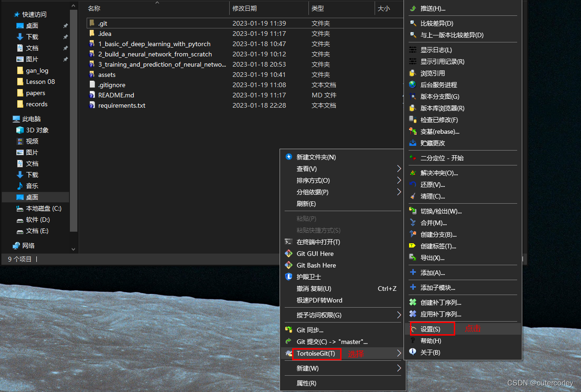The width and height of the screenshot is (581, 392).
Task: Click the Revert (还原) arrow icon
Action: click(413, 185)
